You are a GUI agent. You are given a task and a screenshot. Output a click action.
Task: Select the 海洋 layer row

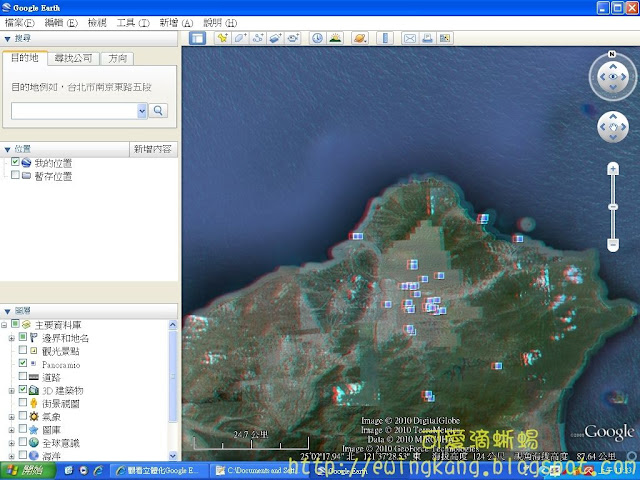51,456
